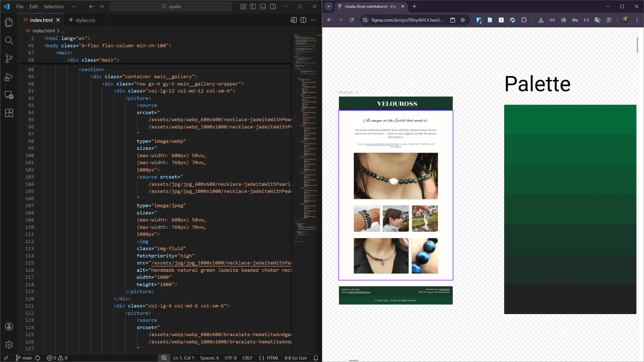Open Google Translate icon in toolbar
644x362 pixels.
[597, 20]
